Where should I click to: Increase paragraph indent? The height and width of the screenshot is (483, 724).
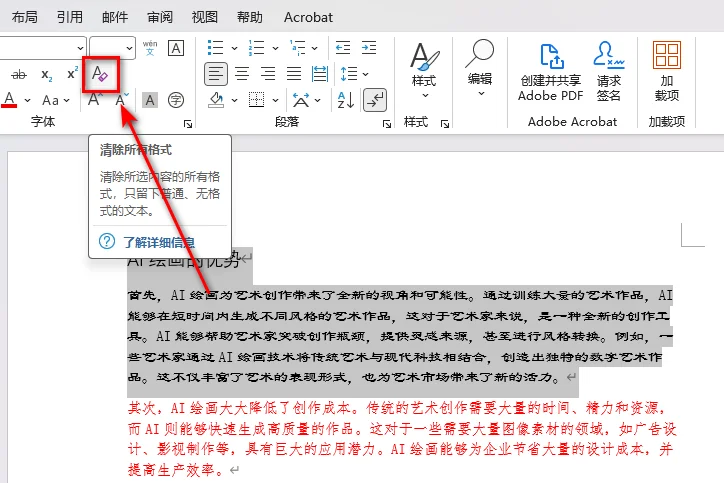point(368,48)
